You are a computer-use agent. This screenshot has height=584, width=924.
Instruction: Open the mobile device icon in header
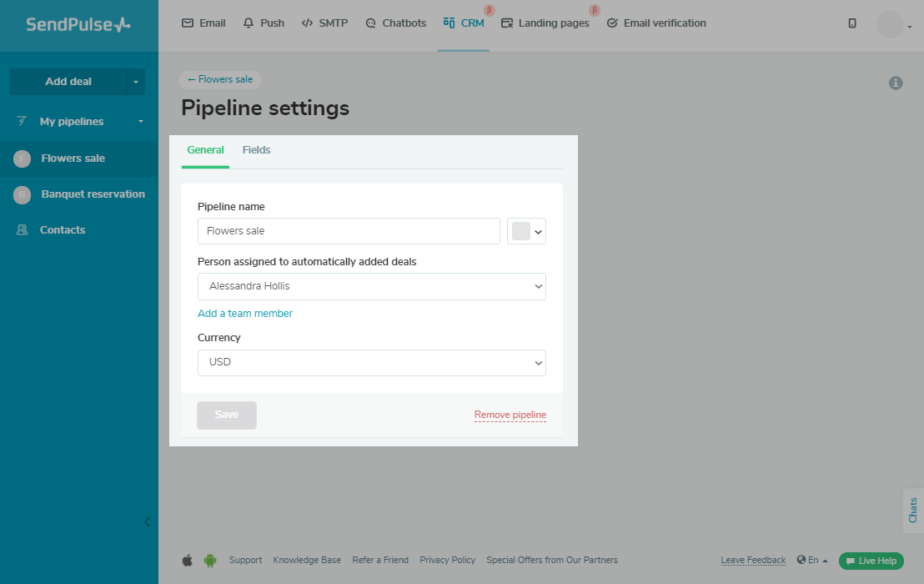(x=851, y=23)
